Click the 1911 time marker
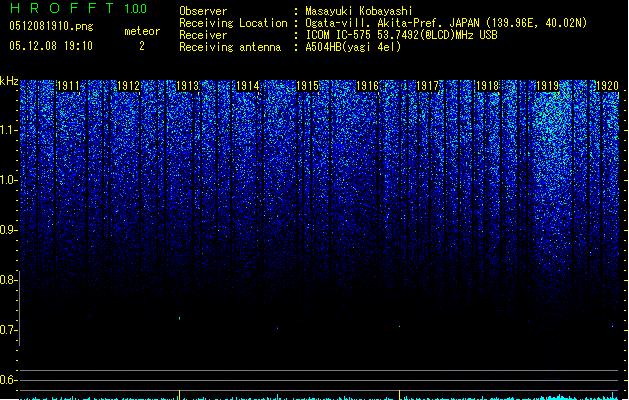Image resolution: width=629 pixels, height=400 pixels. pyautogui.click(x=68, y=86)
